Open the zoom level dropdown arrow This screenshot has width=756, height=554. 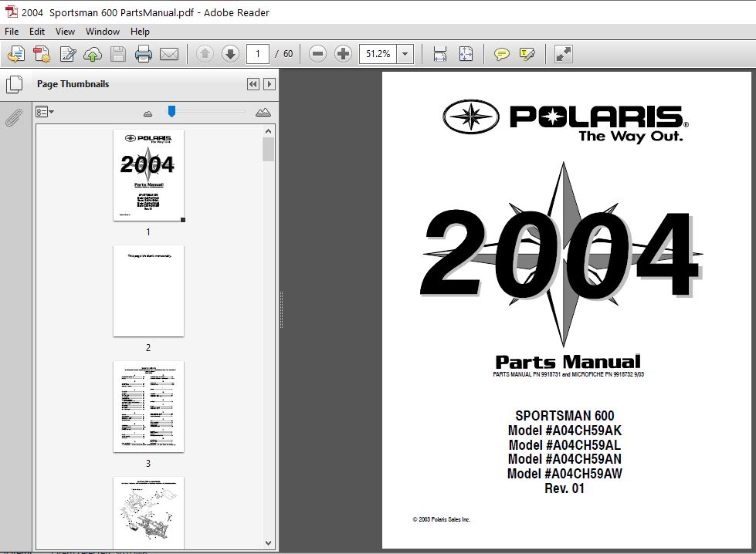click(x=405, y=54)
